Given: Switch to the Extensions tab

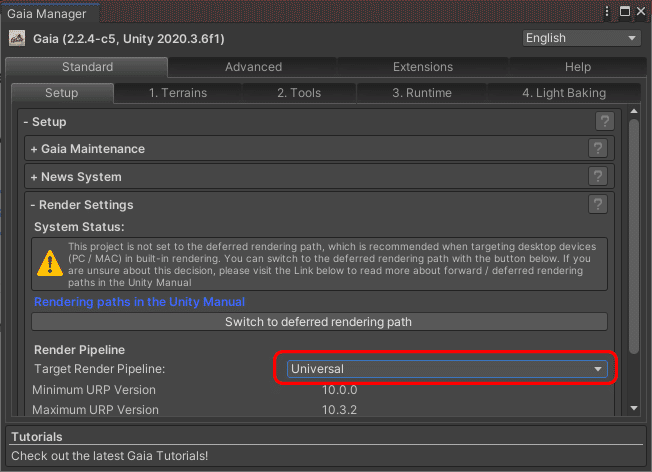Looking at the screenshot, I should pos(422,67).
